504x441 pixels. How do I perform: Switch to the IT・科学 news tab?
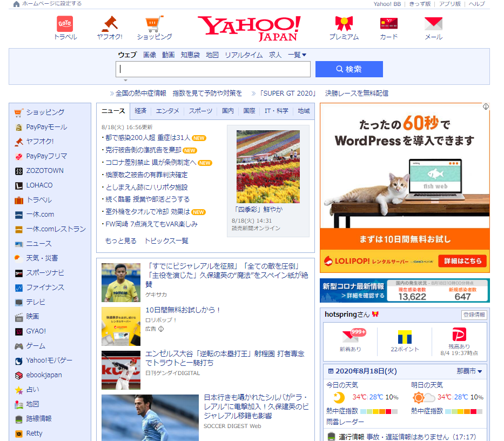(277, 111)
